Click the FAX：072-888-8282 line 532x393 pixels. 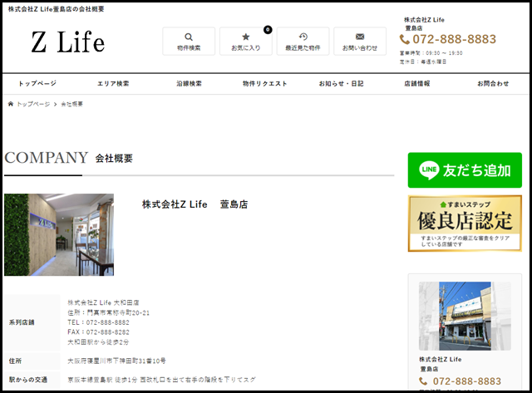(98, 332)
